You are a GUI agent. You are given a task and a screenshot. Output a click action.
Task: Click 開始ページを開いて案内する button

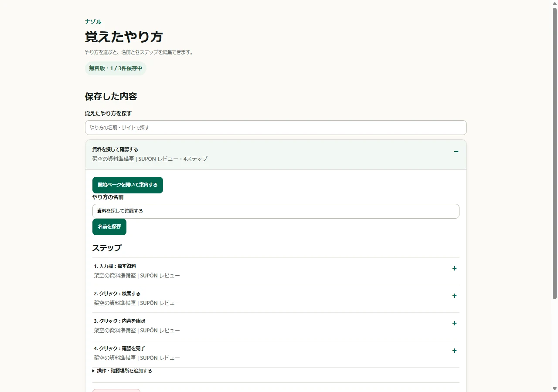(128, 185)
